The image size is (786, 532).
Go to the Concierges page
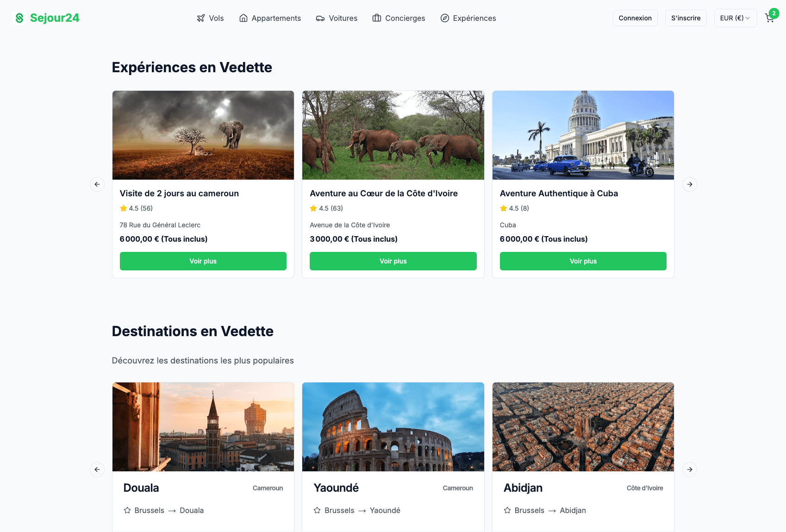399,18
